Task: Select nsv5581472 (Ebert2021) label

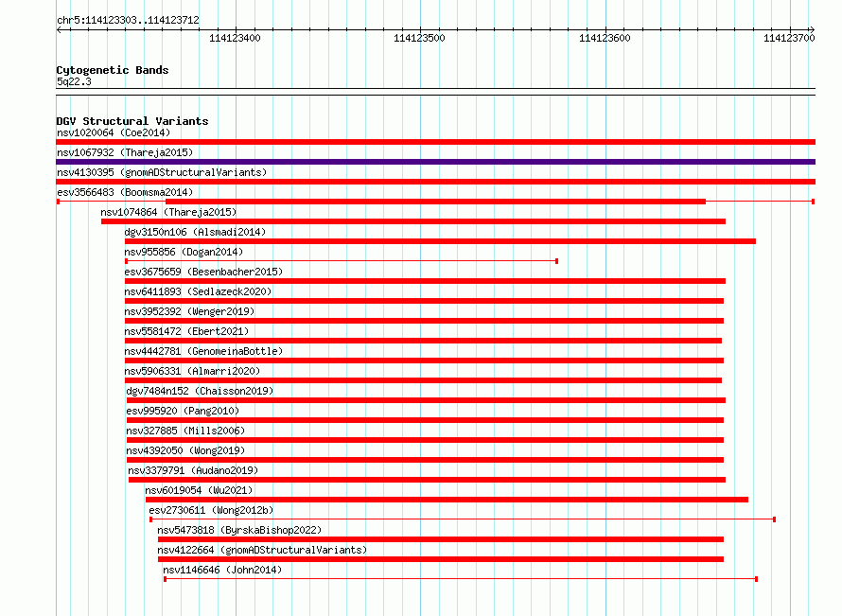Action: pyautogui.click(x=186, y=331)
